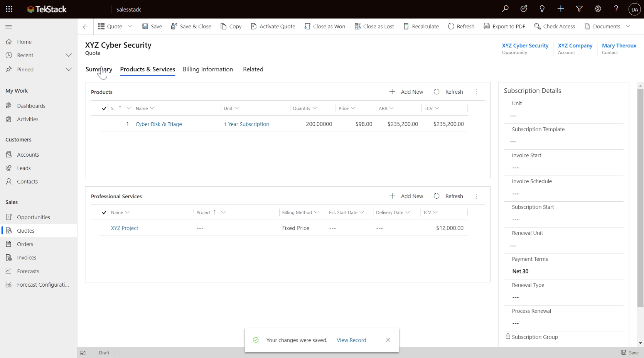644x358 pixels.
Task: Switch to the Summary tab
Action: click(x=99, y=69)
